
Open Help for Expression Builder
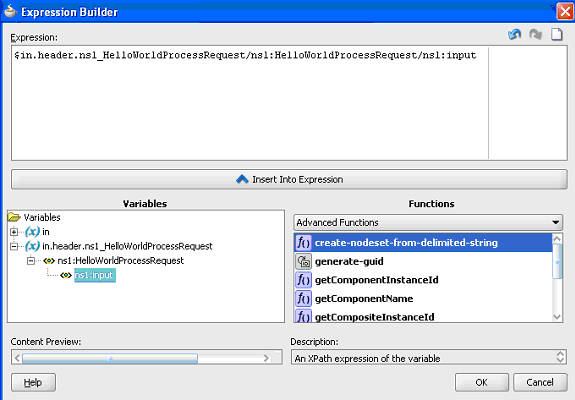coord(33,382)
